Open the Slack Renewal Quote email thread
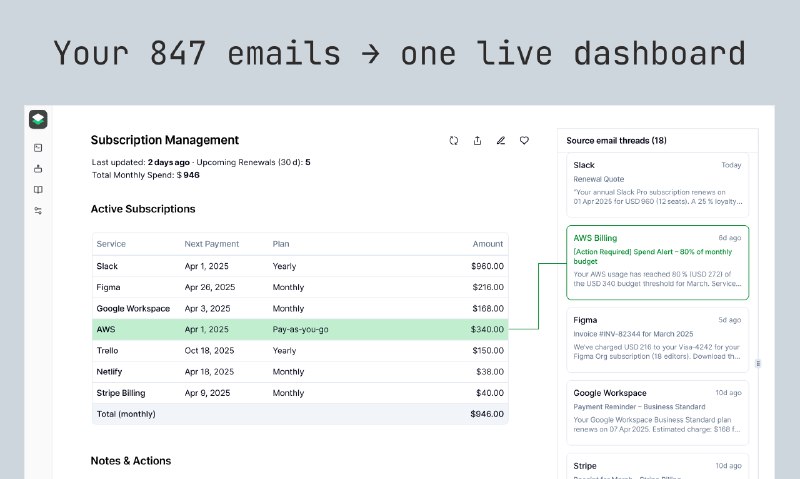This screenshot has height=479, width=800. [x=657, y=183]
